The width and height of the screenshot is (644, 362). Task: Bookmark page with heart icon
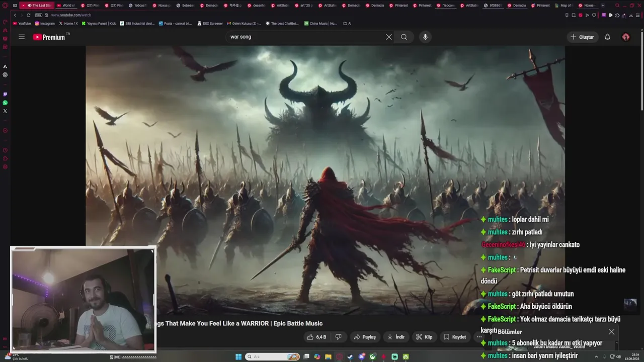(x=594, y=15)
